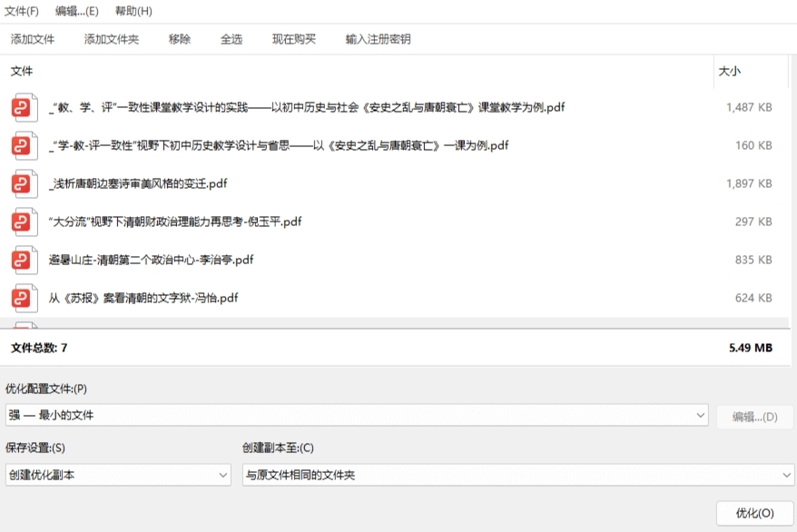
Task: Click 输入注册密钥 in the toolbar
Action: pyautogui.click(x=378, y=39)
